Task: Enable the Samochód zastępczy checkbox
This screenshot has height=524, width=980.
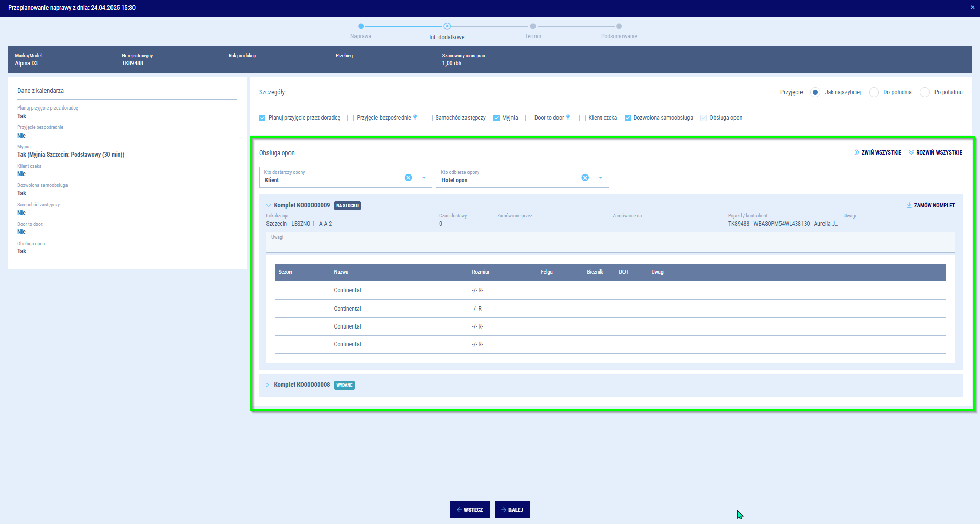Action: tap(430, 118)
